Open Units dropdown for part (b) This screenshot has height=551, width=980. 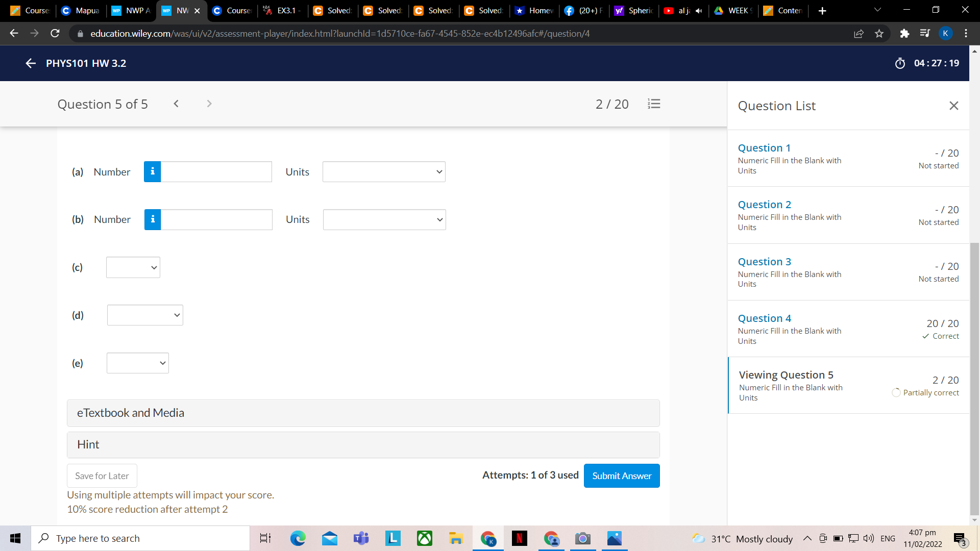384,219
